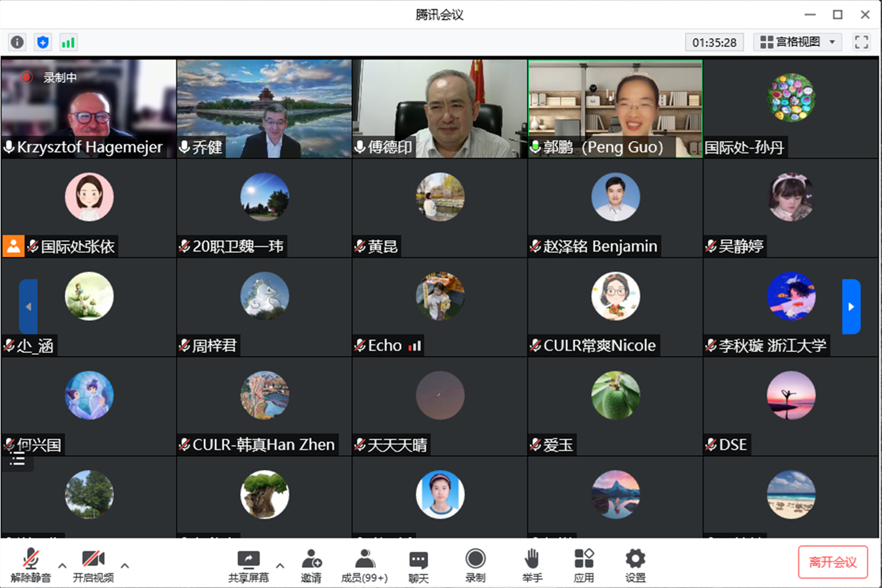Enter full screen mode
882x588 pixels.
coord(861,42)
